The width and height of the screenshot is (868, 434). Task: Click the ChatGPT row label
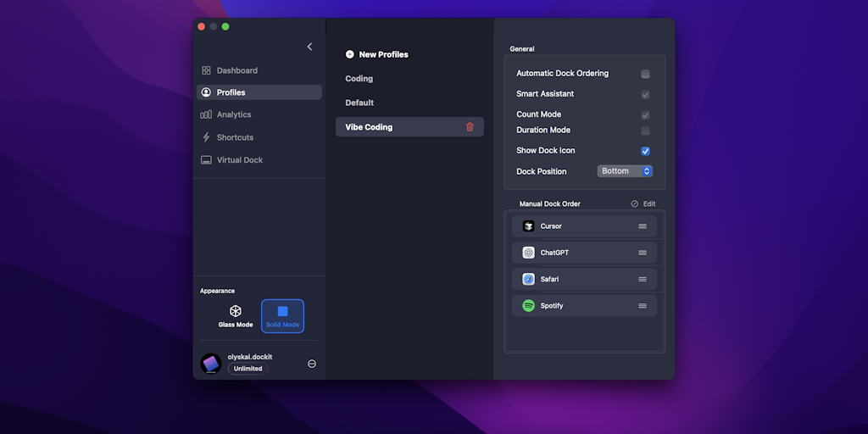554,253
